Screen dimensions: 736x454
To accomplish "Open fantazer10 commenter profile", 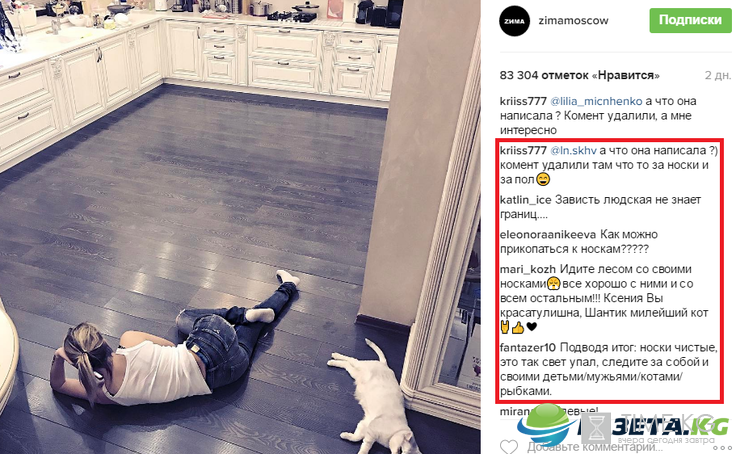I will click(528, 348).
